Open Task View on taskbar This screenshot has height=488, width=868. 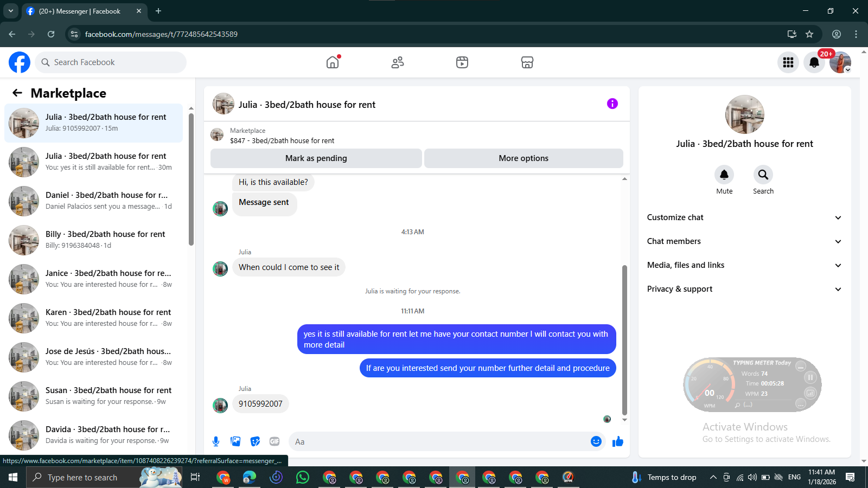tap(195, 477)
